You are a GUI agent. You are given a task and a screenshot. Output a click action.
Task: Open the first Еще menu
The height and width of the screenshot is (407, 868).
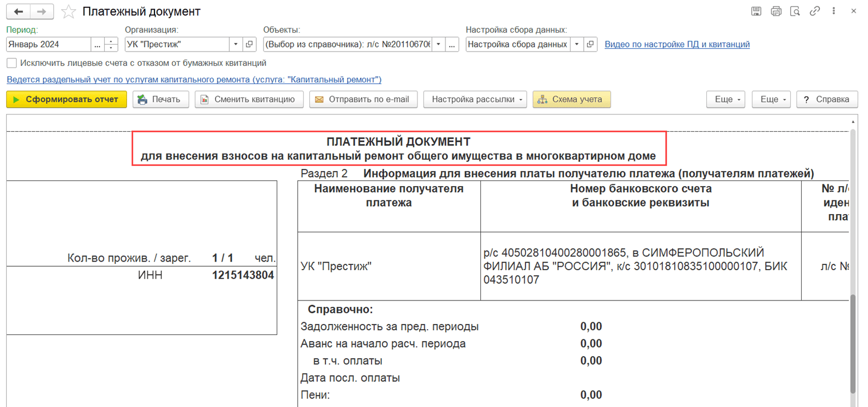pyautogui.click(x=726, y=99)
